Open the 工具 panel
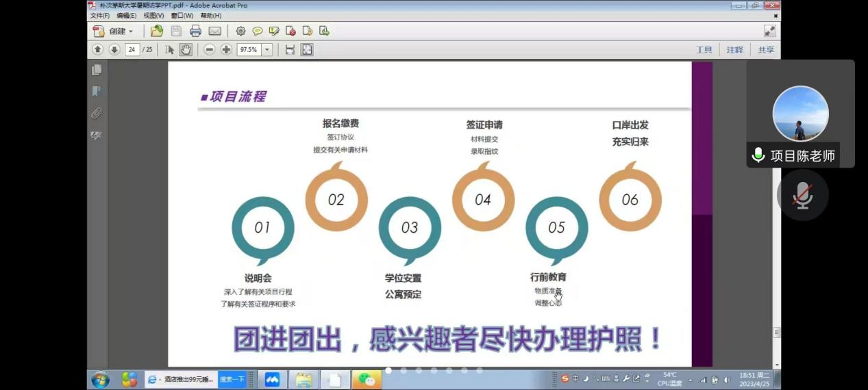The width and height of the screenshot is (868, 390). tap(704, 50)
